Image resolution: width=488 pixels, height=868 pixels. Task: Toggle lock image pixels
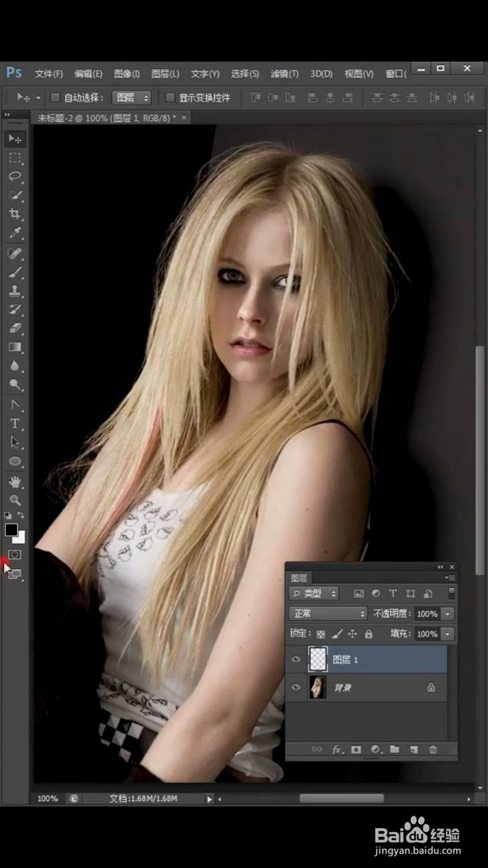(337, 634)
